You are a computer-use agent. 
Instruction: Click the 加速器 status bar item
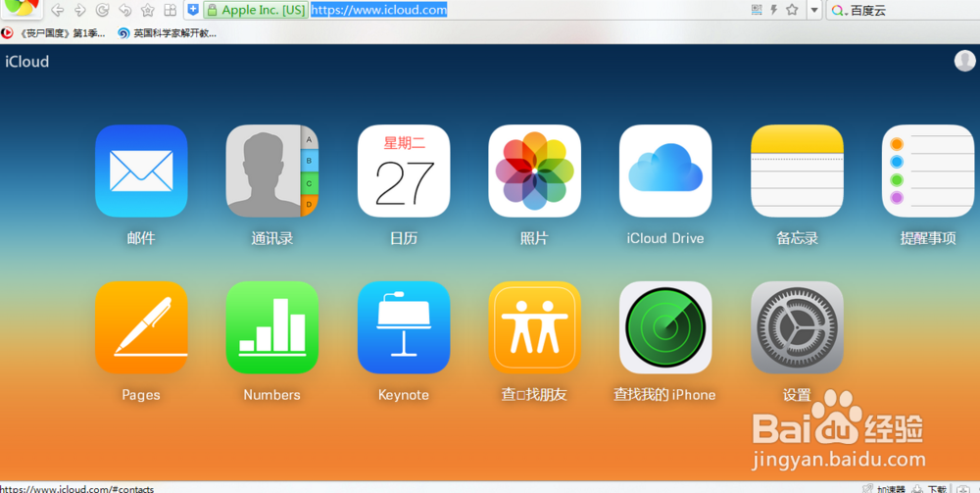click(x=885, y=489)
